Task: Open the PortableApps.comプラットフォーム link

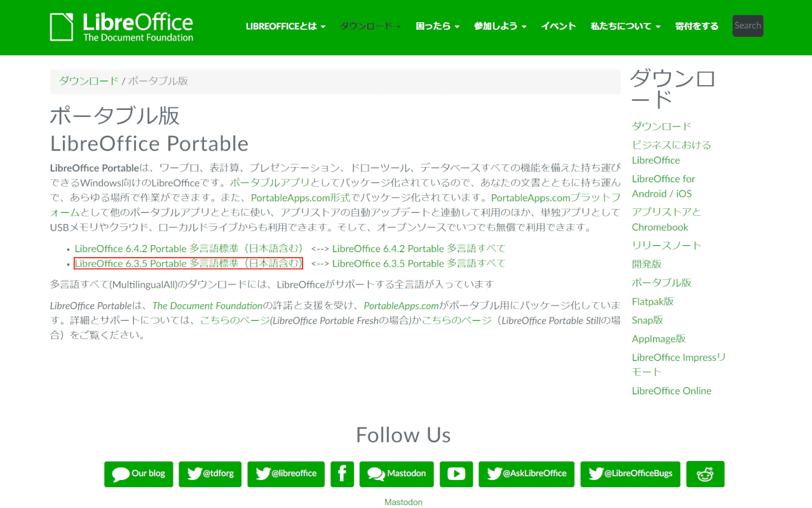Action: [x=555, y=197]
